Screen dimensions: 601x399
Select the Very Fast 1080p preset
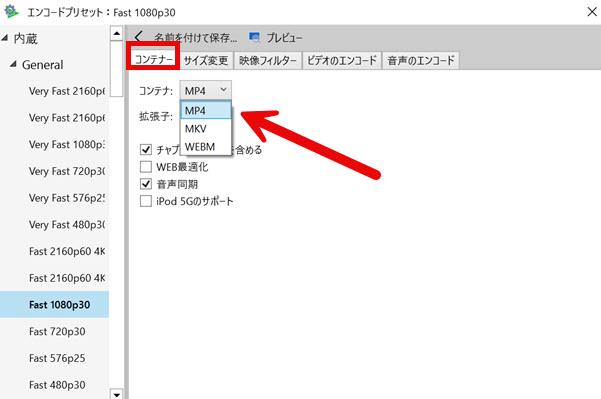click(x=54, y=144)
